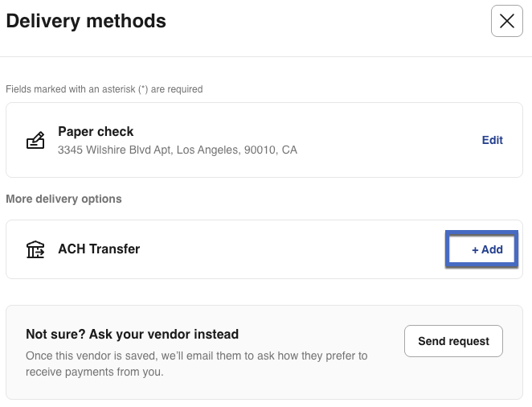The height and width of the screenshot is (407, 532).
Task: Click the "More delivery options" section label
Action: tap(63, 199)
